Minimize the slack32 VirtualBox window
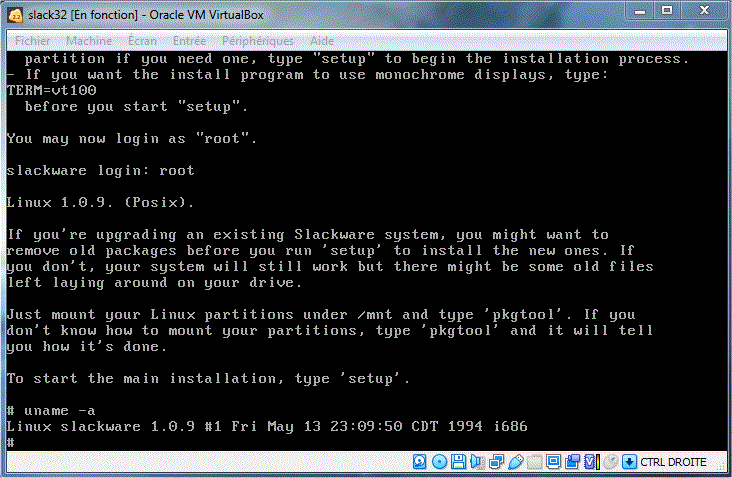This screenshot has width=732, height=478. pos(640,11)
